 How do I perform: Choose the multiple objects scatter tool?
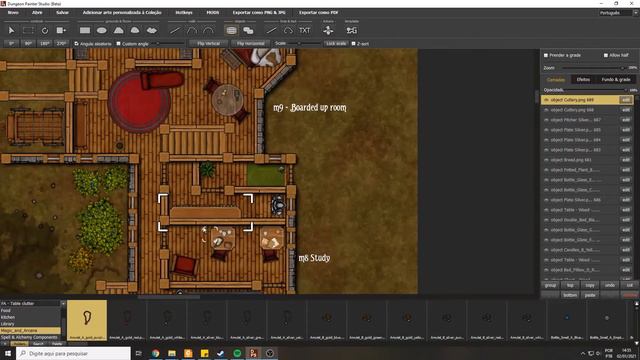click(248, 31)
